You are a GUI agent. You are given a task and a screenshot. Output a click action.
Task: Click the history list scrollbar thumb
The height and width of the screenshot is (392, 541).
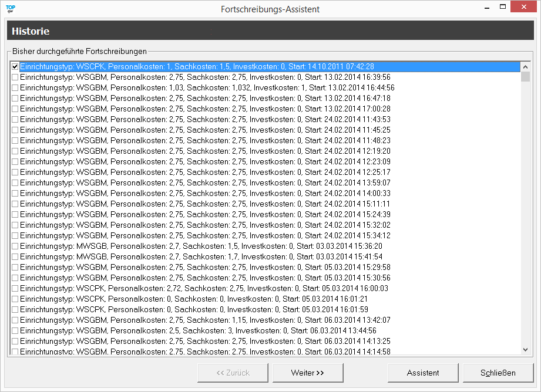pyautogui.click(x=525, y=76)
